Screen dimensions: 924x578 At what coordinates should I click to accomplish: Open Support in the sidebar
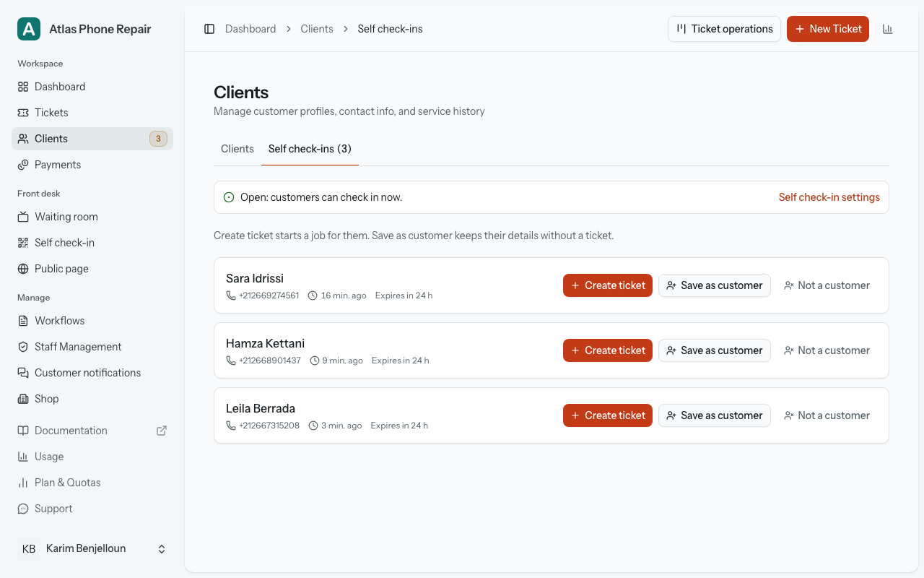tap(92, 509)
